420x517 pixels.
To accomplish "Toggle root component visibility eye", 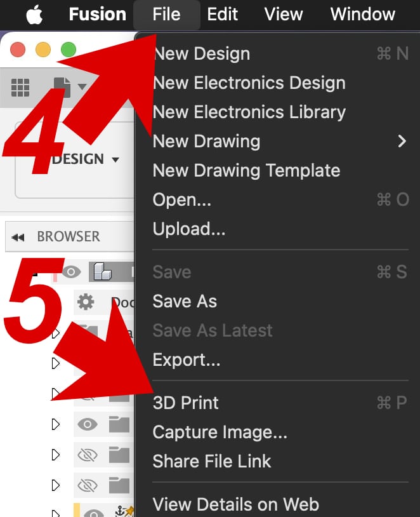I will coord(72,272).
